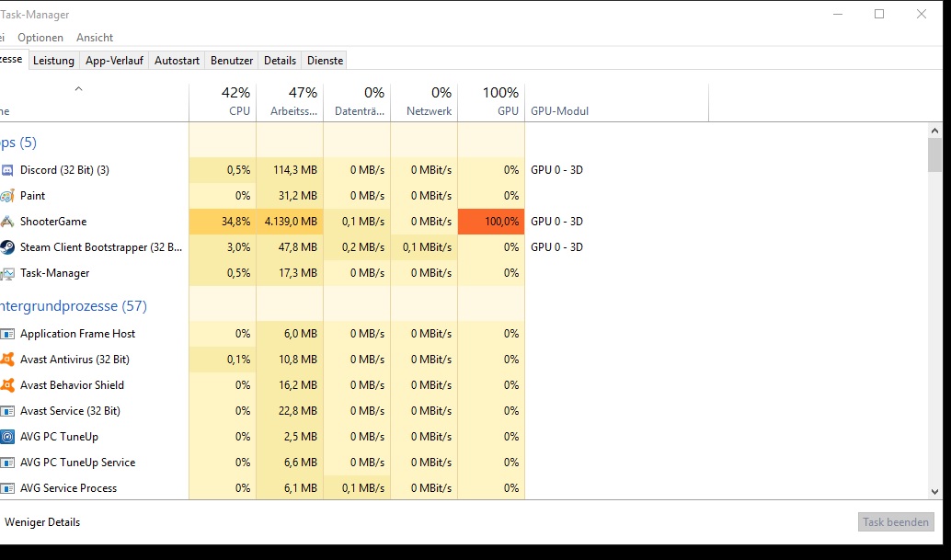Sort by the GPU column header

click(491, 102)
